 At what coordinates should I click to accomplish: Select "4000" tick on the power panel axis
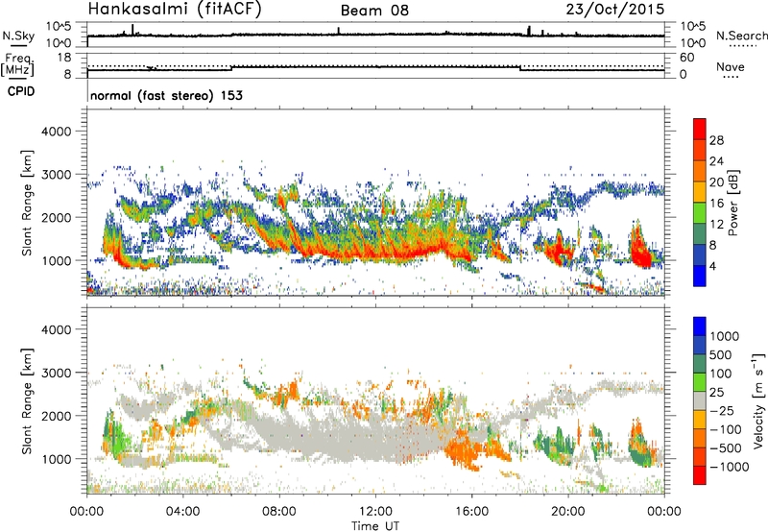[x=58, y=132]
